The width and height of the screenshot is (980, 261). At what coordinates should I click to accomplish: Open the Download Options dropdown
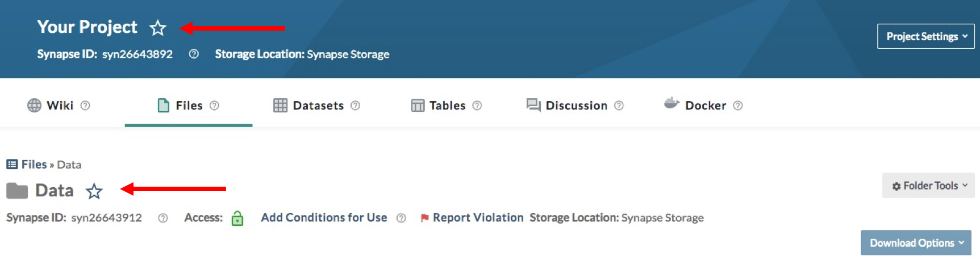(x=916, y=243)
